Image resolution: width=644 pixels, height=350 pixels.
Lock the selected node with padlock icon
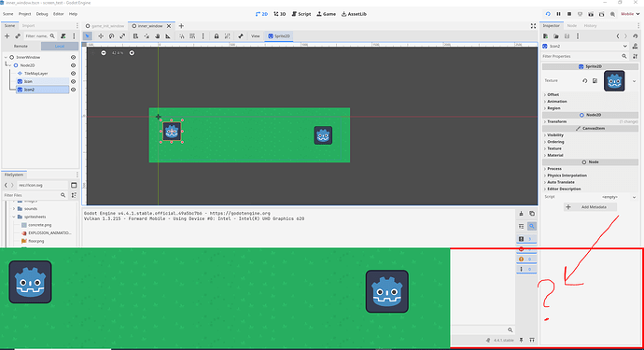pos(217,36)
